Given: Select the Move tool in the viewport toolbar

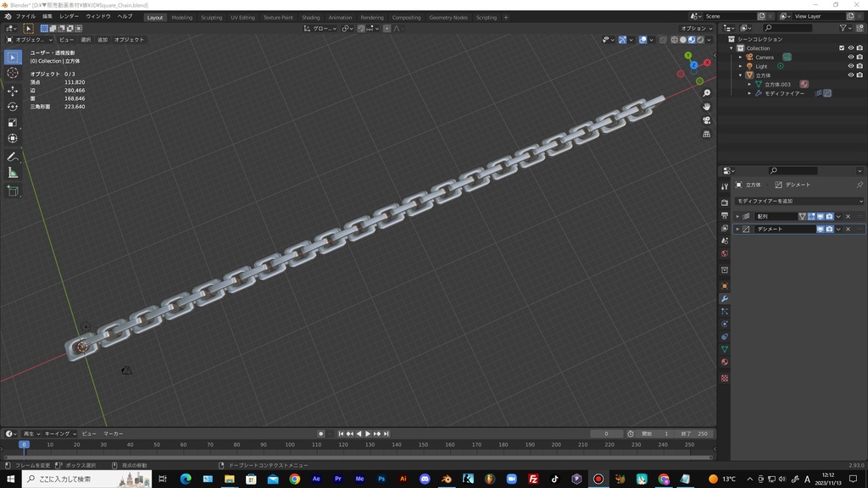Looking at the screenshot, I should point(12,89).
